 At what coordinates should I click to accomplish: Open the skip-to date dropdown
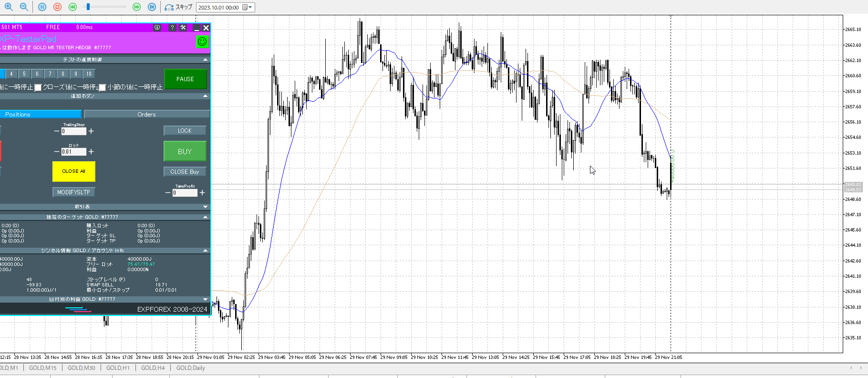249,8
